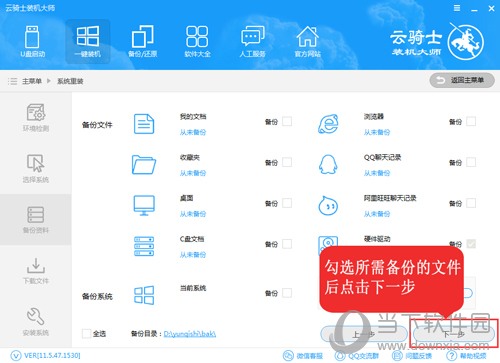This screenshot has height=363, width=500.
Task: Open QQ交流群 in the status bar
Action: point(357,356)
